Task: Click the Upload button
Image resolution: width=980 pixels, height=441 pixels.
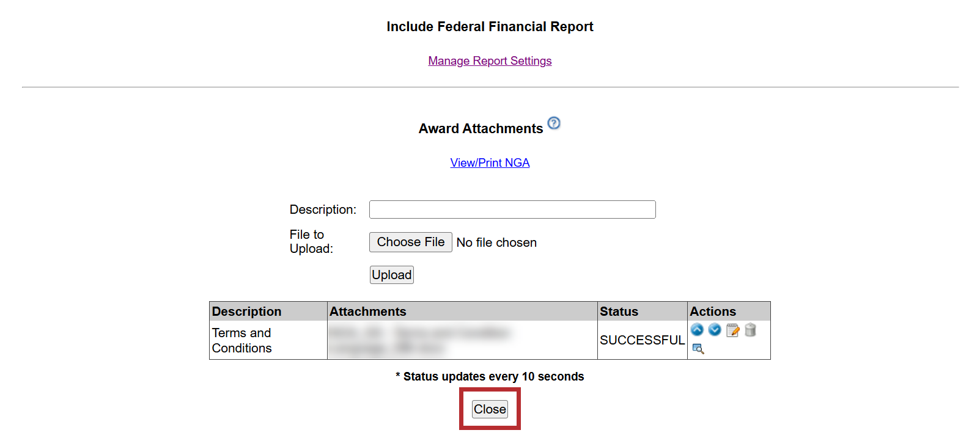Action: click(392, 275)
